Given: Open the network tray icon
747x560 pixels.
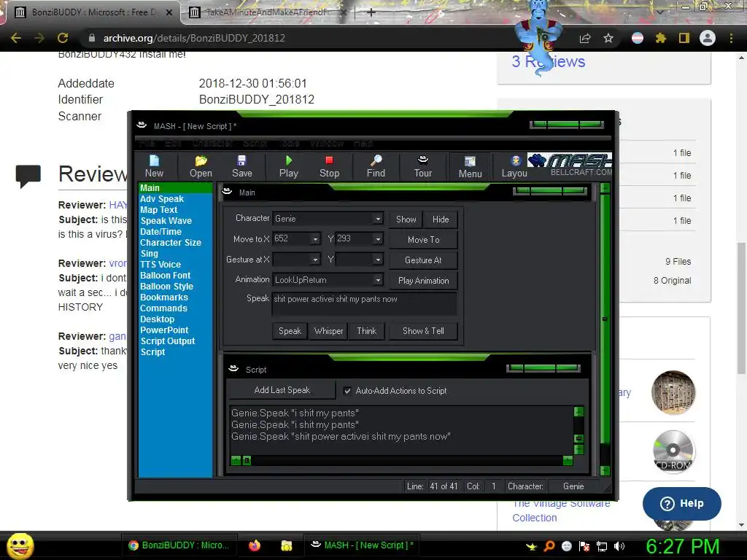Looking at the screenshot, I should 602,546.
